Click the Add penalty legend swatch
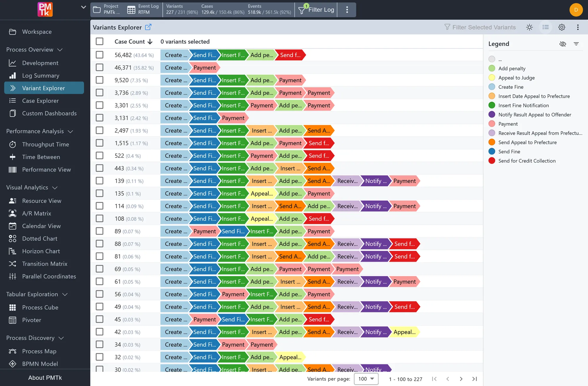 (x=492, y=68)
